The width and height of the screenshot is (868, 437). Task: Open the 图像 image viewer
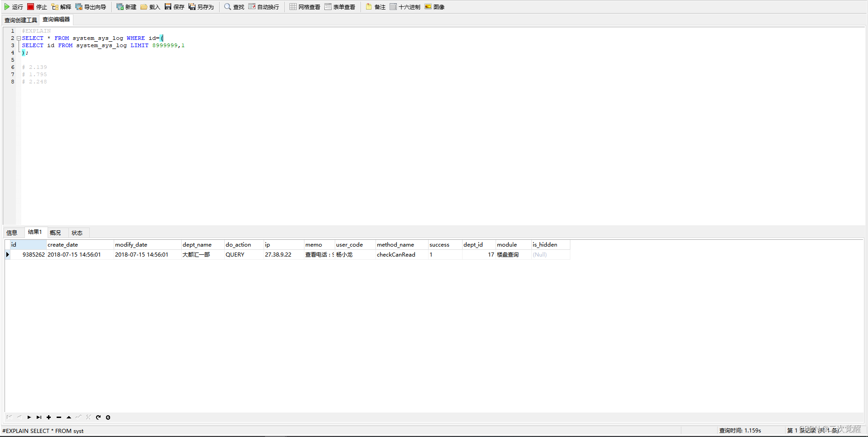click(x=434, y=7)
